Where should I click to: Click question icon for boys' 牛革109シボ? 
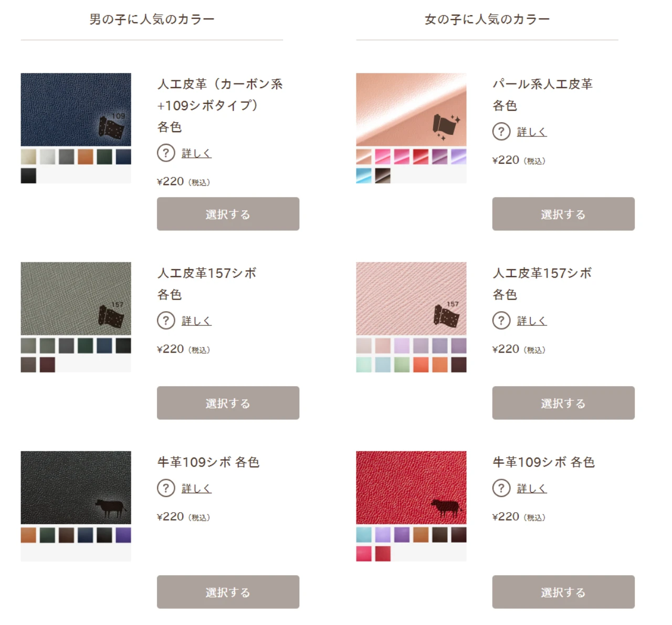(166, 488)
